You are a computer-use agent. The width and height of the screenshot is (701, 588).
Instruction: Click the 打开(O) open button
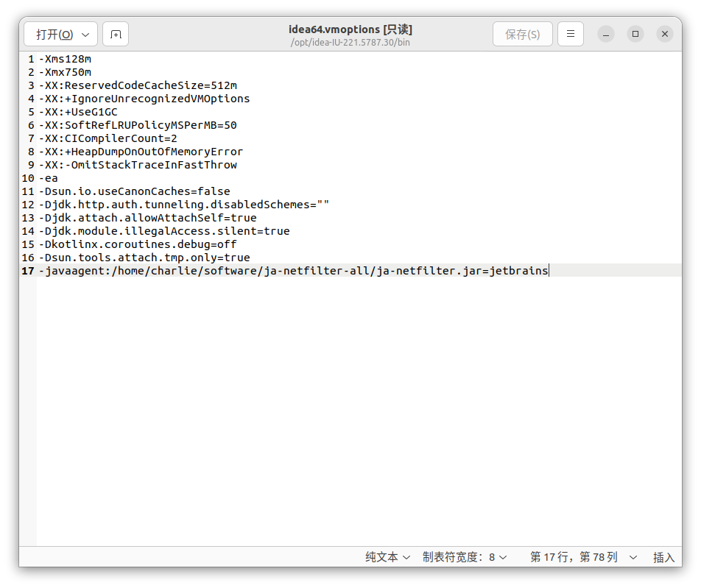pyautogui.click(x=54, y=35)
